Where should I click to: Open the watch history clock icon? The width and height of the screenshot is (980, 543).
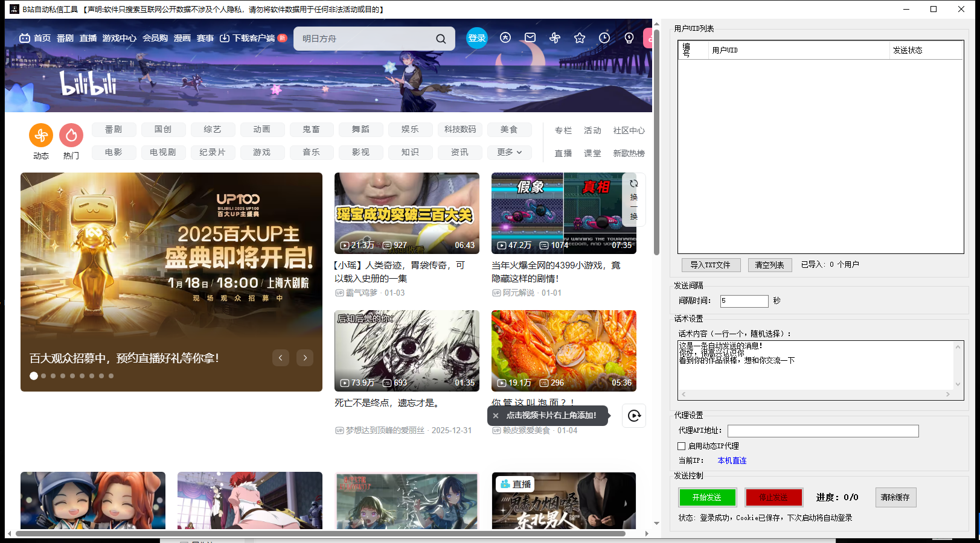click(604, 38)
